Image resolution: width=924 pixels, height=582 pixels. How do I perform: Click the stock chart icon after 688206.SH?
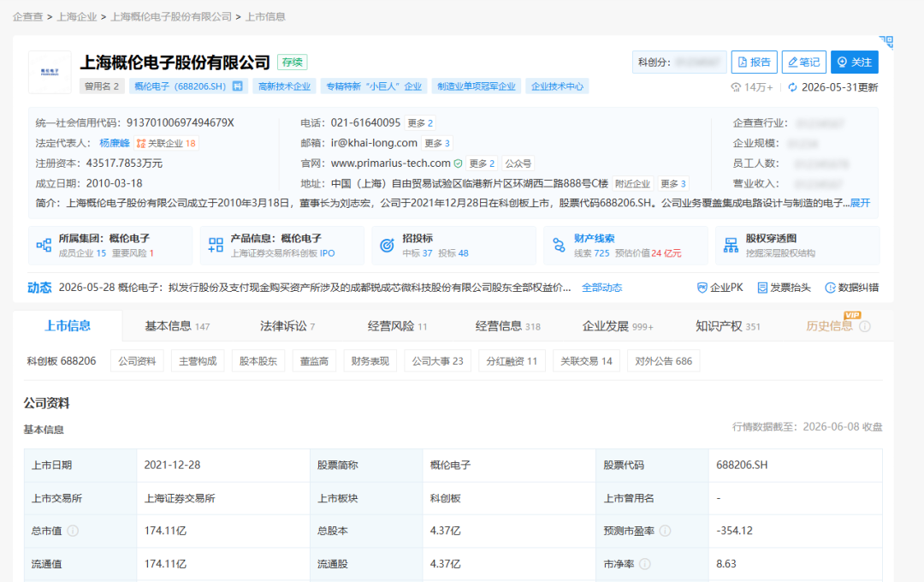238,86
